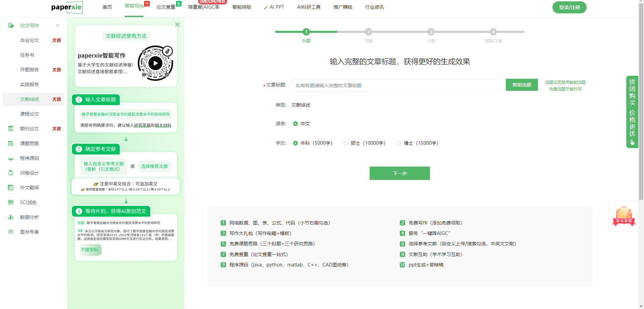Open the 程序源码 panel icon

[x=11, y=158]
